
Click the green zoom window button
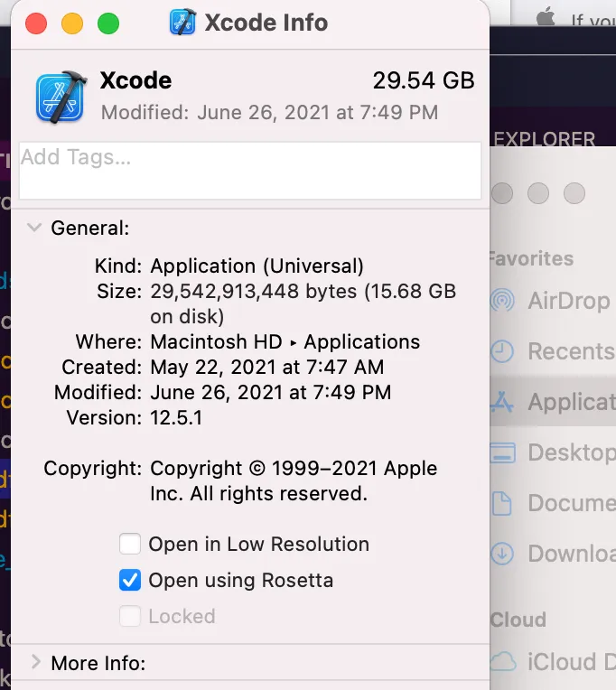pos(108,23)
